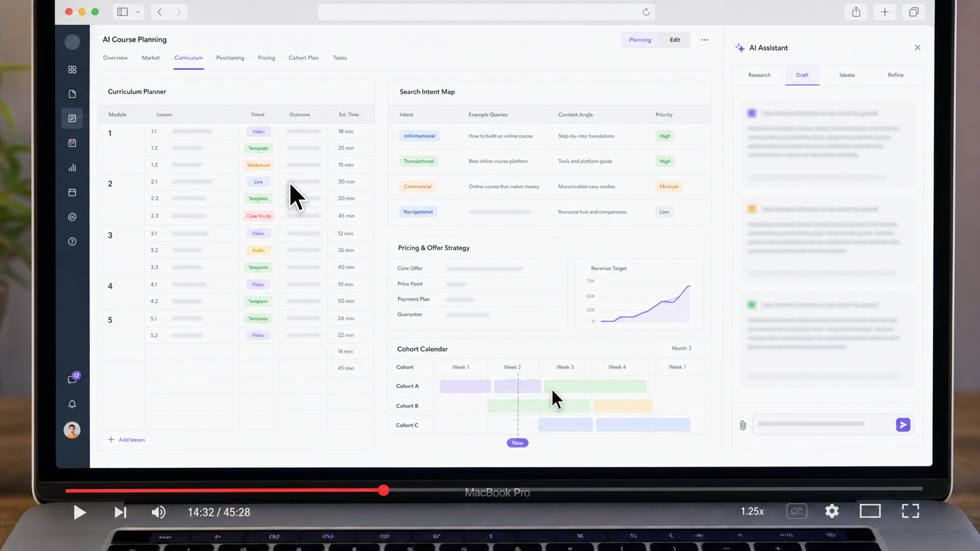Go back with the browser back arrow
This screenshot has height=551, width=980.
tap(159, 12)
